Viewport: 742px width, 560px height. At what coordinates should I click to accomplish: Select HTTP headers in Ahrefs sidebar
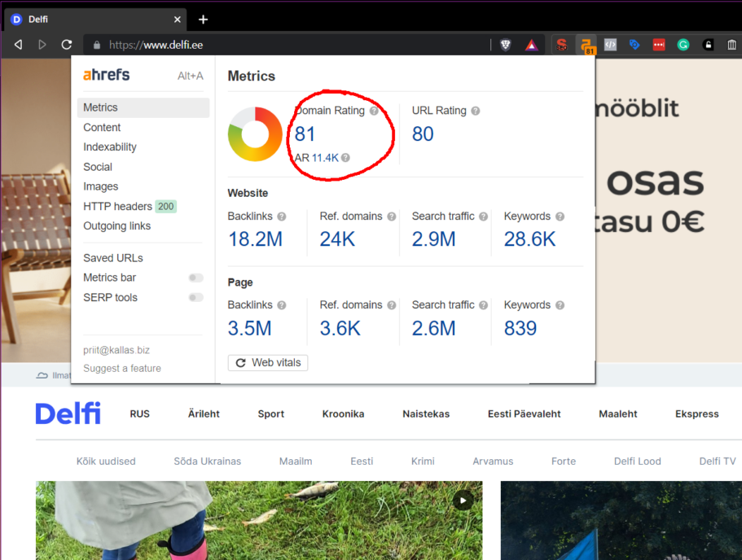117,207
